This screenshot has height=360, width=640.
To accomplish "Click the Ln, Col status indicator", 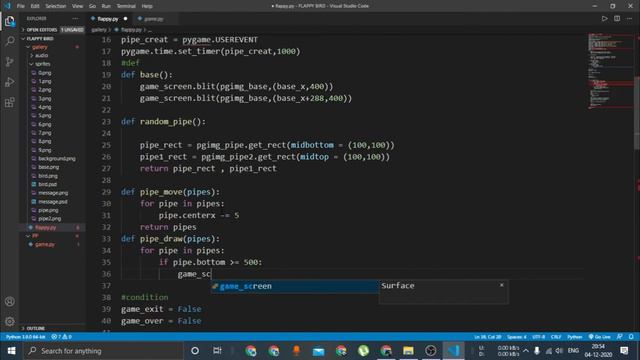I will point(487,337).
